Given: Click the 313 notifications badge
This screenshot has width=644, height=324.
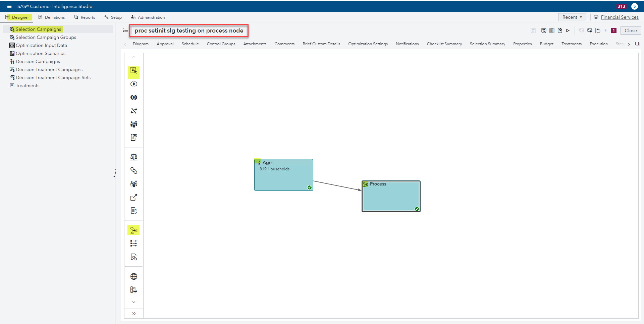Looking at the screenshot, I should (x=621, y=6).
